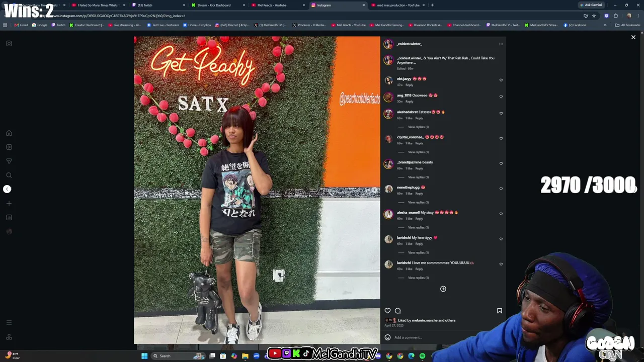
Task: Open Instagram search from the sidebar
Action: click(x=9, y=175)
